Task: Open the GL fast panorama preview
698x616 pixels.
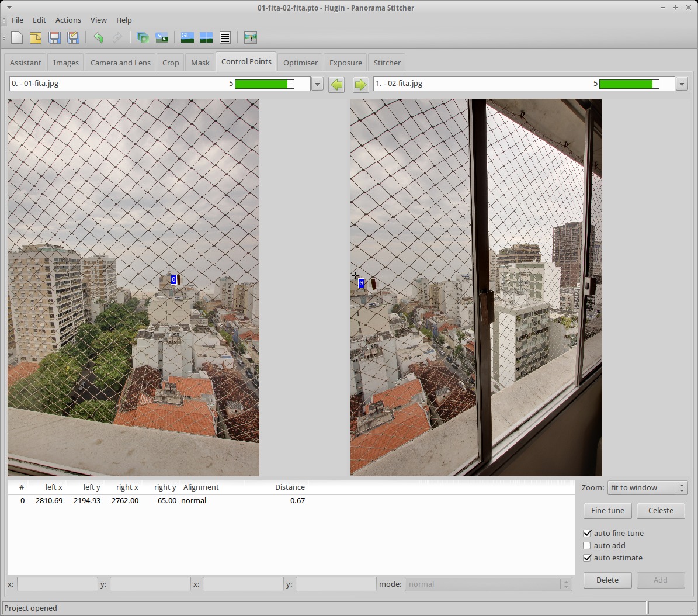Action: [187, 38]
